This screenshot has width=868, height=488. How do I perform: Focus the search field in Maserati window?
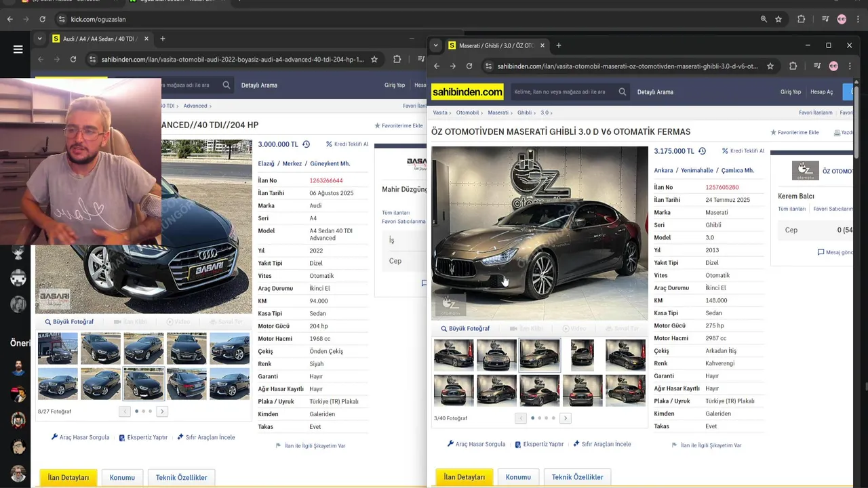(563, 91)
